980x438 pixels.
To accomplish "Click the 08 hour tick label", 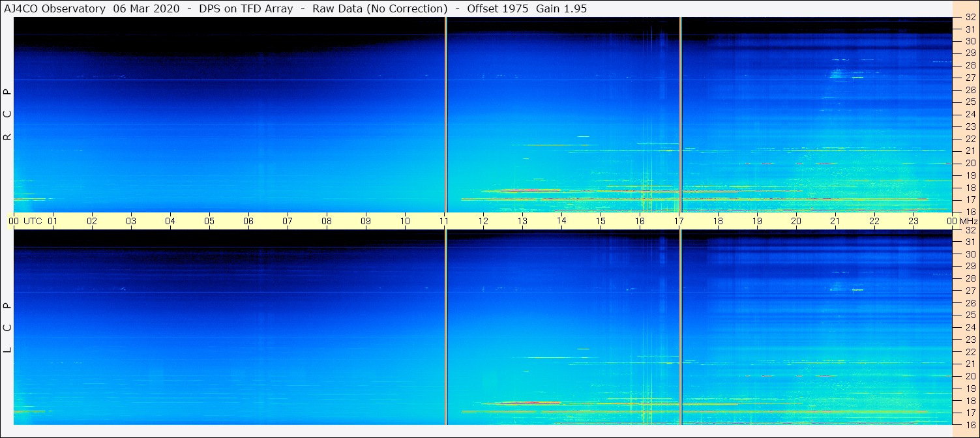I will click(x=327, y=221).
